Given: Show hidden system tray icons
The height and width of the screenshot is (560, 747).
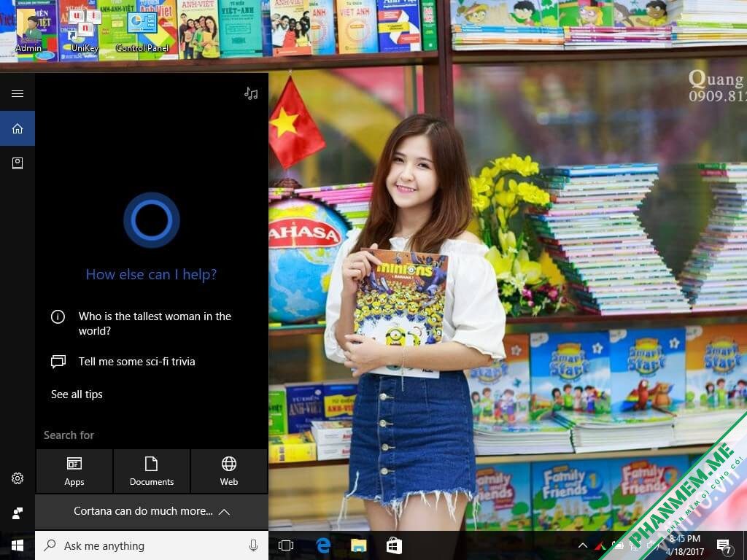Looking at the screenshot, I should 583,545.
